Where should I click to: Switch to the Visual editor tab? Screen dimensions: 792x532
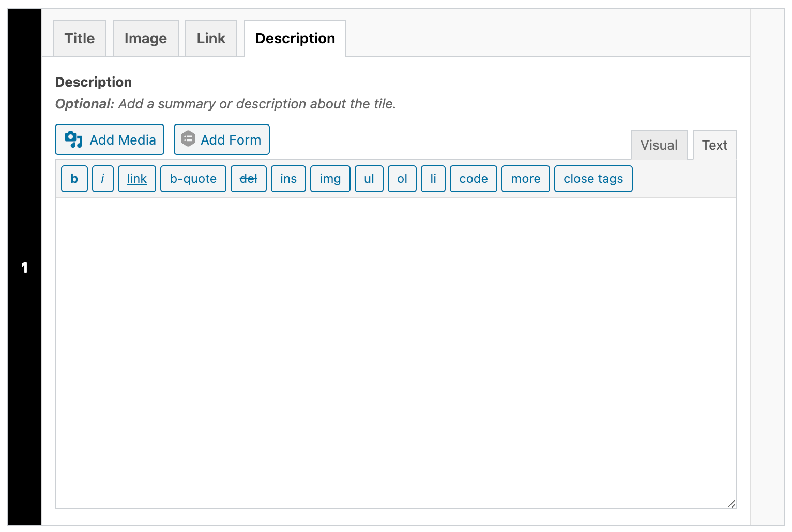click(659, 145)
